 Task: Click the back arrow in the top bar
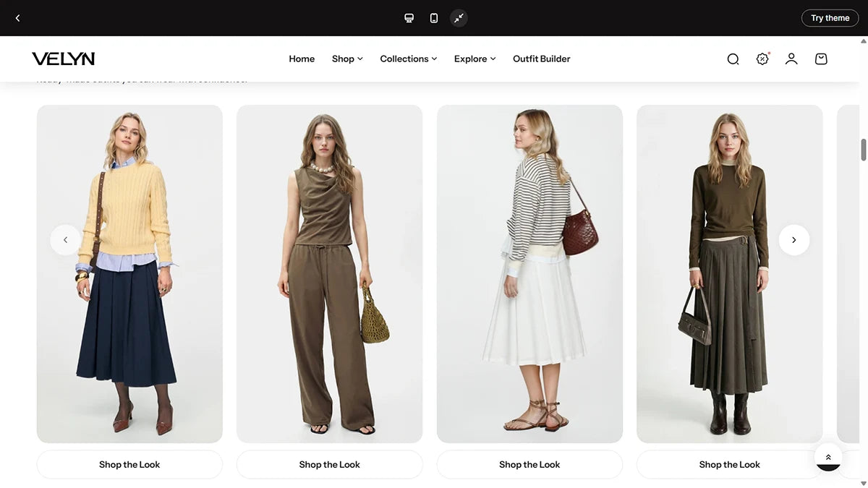point(18,18)
